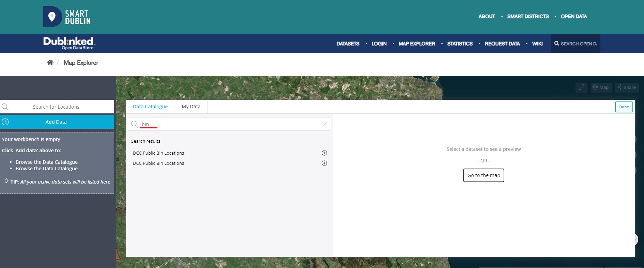This screenshot has width=644, height=268.
Task: Add the second DCC Public Bin Locations result via its plus icon
Action: (x=324, y=163)
